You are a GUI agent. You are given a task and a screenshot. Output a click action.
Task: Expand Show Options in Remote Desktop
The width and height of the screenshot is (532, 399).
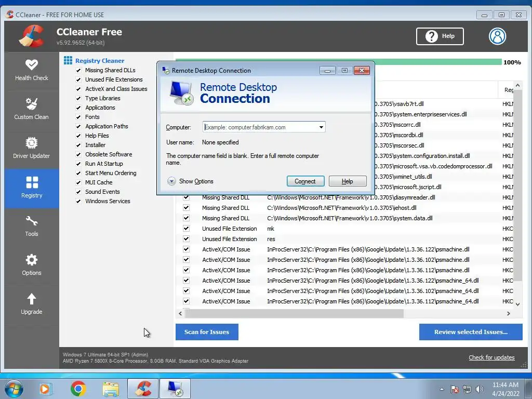coord(190,181)
